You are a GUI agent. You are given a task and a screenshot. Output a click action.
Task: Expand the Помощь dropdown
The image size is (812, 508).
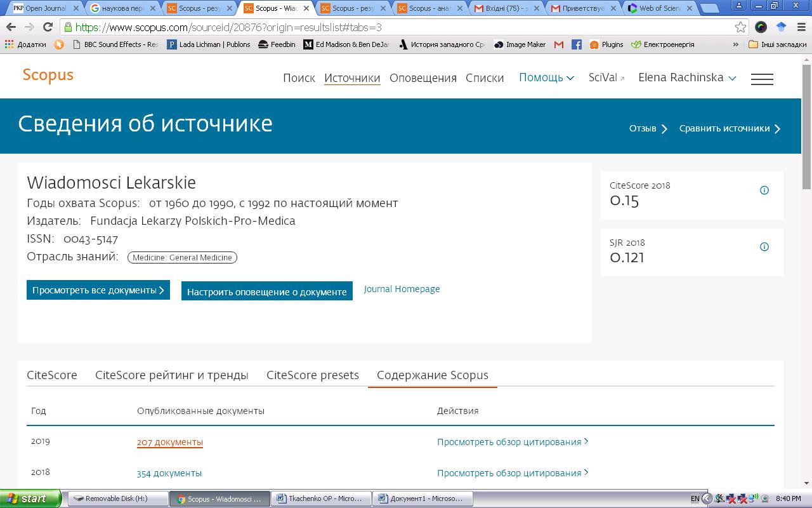coord(546,77)
